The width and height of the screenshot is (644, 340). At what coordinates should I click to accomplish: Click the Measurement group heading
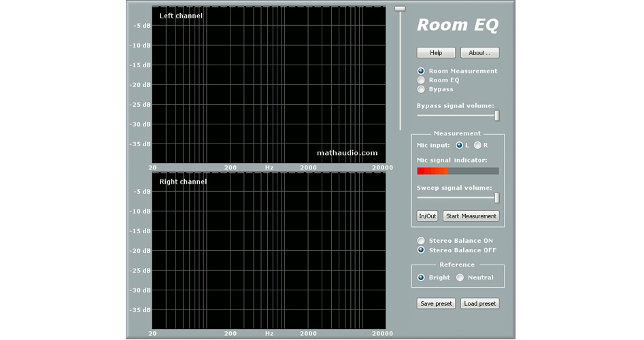pos(457,133)
